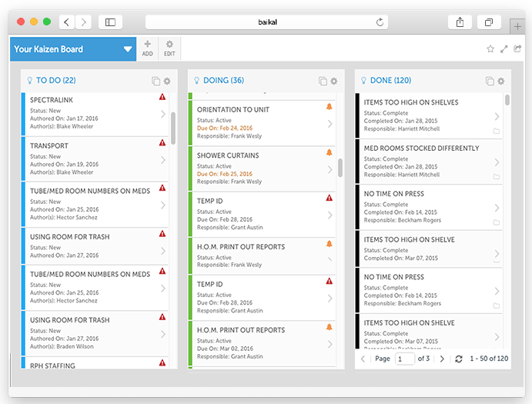532x404 pixels.
Task: Expand the board to fullscreen
Action: 504,49
